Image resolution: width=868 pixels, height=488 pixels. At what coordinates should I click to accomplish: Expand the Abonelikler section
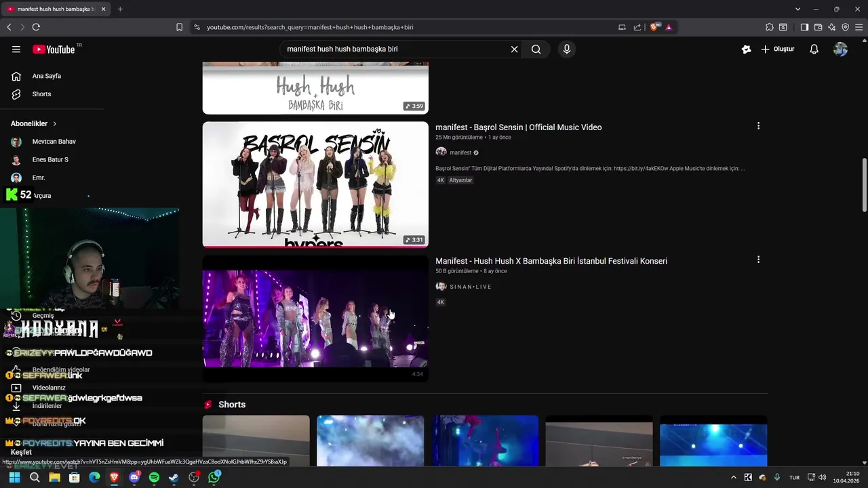click(34, 123)
